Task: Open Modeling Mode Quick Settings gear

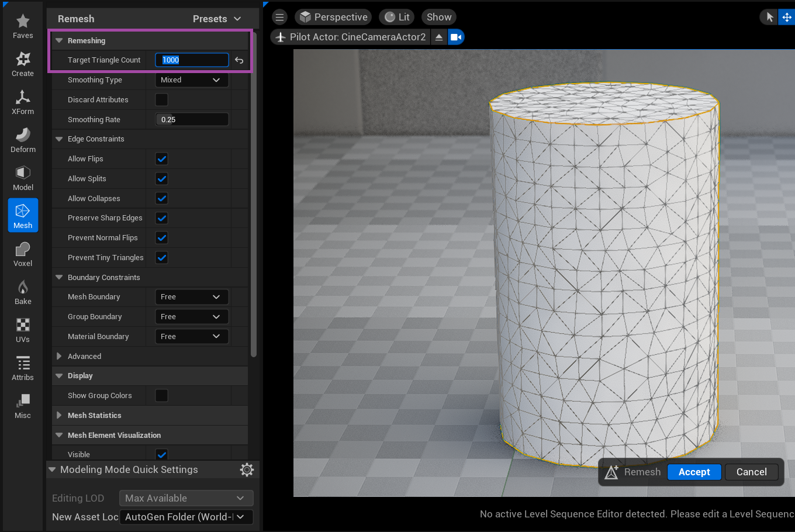Action: (x=247, y=469)
